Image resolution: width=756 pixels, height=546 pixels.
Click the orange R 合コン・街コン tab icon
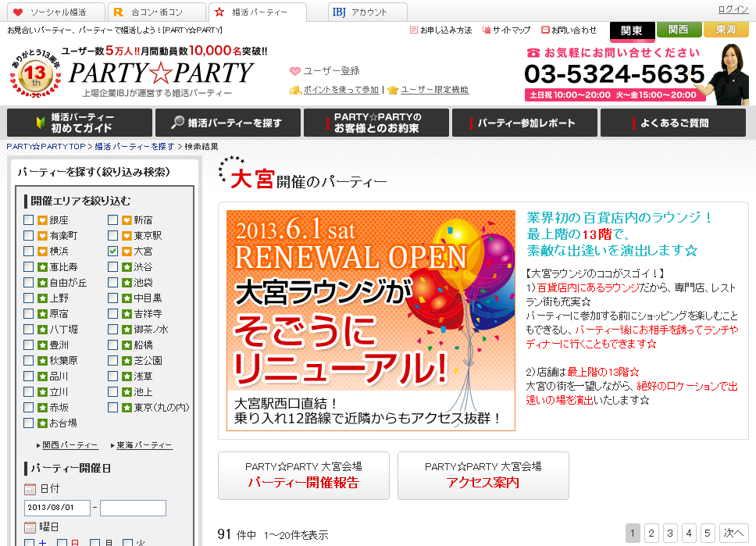[x=119, y=12]
